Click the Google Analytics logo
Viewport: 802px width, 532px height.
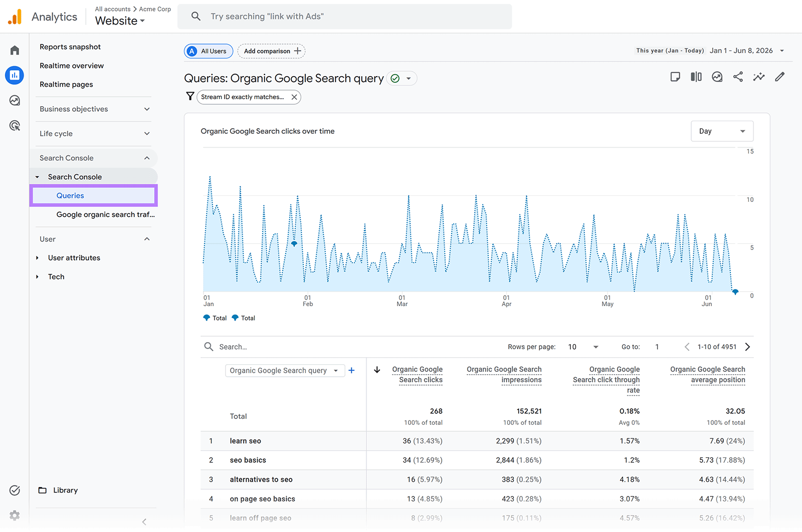tap(15, 17)
